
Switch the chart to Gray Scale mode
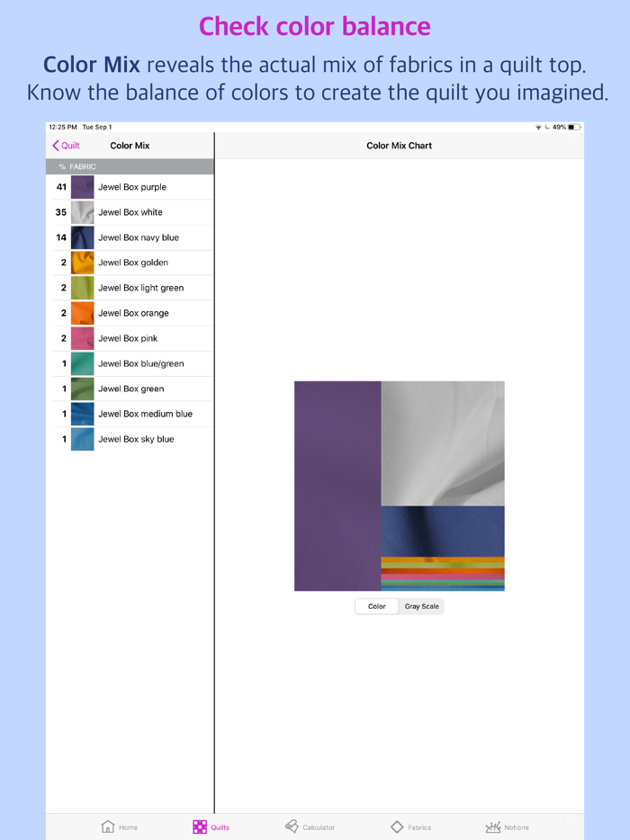[x=421, y=606]
